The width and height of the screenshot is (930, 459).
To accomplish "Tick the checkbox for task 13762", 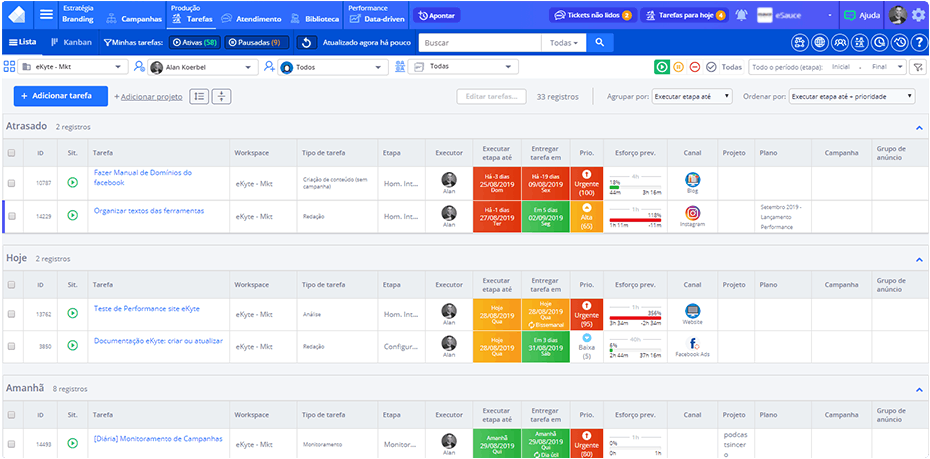I will [12, 314].
